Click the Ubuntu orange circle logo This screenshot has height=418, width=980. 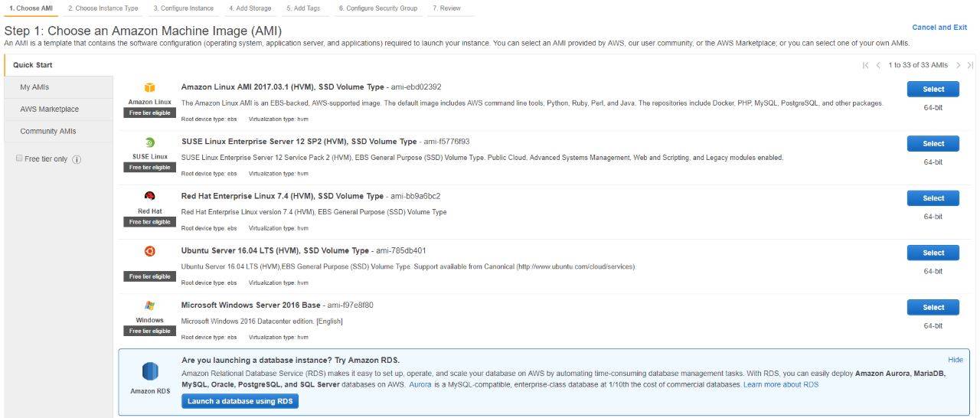(x=150, y=251)
